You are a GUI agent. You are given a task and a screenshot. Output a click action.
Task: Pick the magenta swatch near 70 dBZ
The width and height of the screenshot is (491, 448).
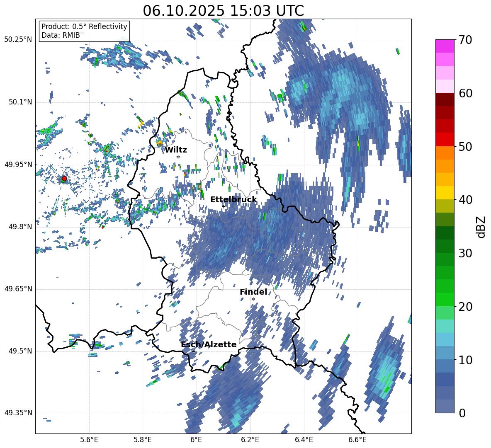click(445, 46)
